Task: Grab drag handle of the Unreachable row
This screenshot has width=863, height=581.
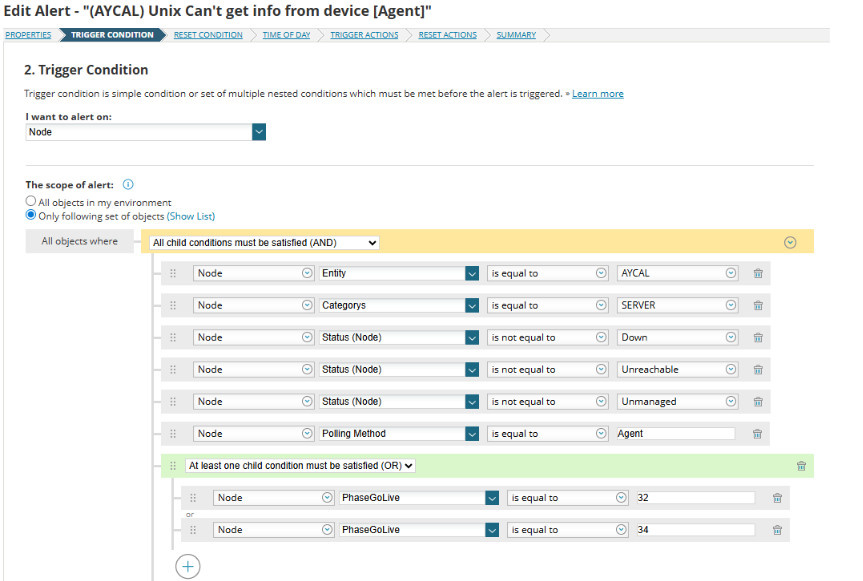Action: [x=173, y=370]
